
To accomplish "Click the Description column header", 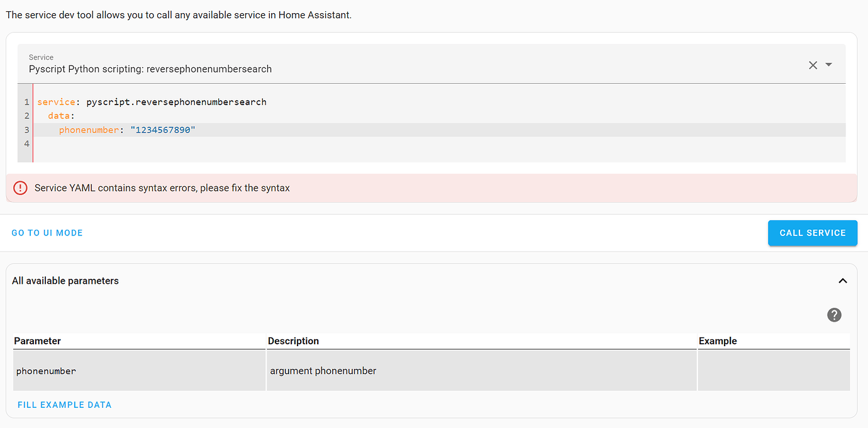I will tap(293, 341).
